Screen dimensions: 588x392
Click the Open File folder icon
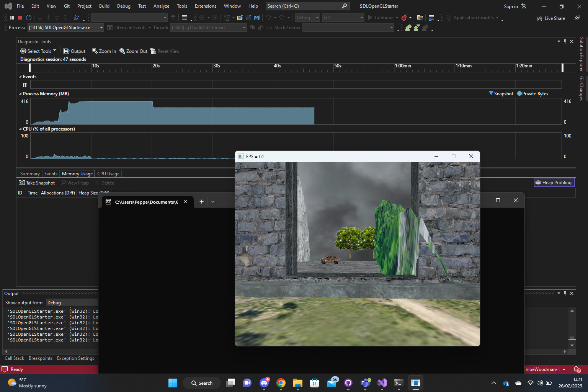pos(240,18)
